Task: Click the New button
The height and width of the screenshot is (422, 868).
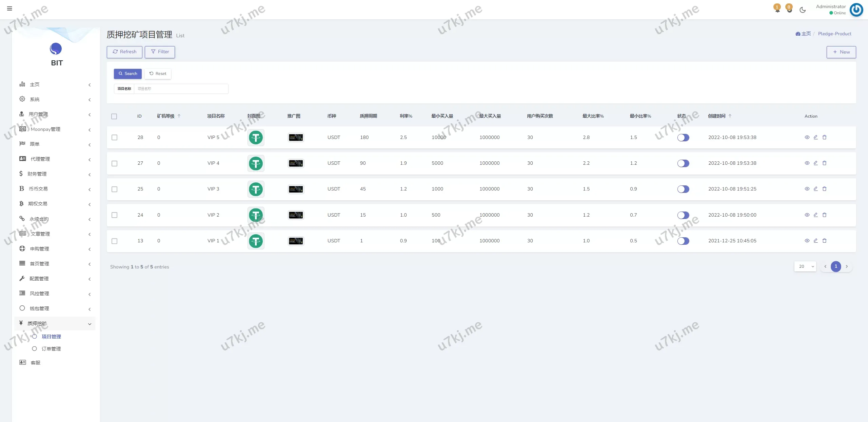Action: [x=841, y=52]
